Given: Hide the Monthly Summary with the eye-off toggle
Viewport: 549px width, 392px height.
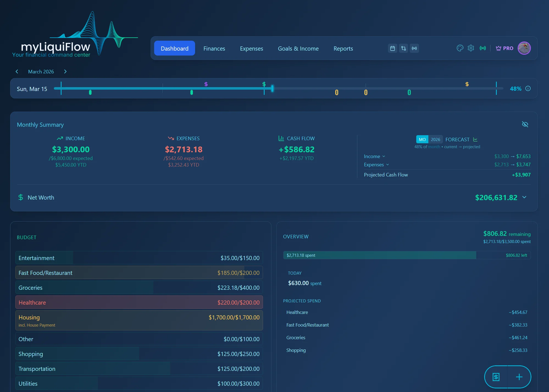Looking at the screenshot, I should (x=525, y=124).
